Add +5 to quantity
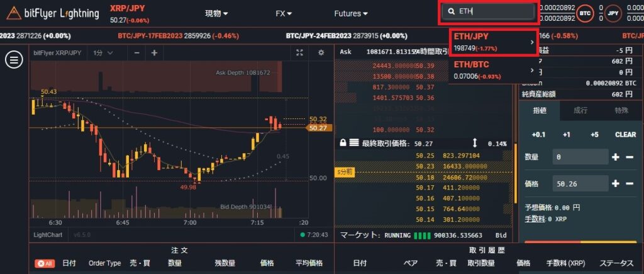Screen dimensions: 644x274 click(594, 135)
